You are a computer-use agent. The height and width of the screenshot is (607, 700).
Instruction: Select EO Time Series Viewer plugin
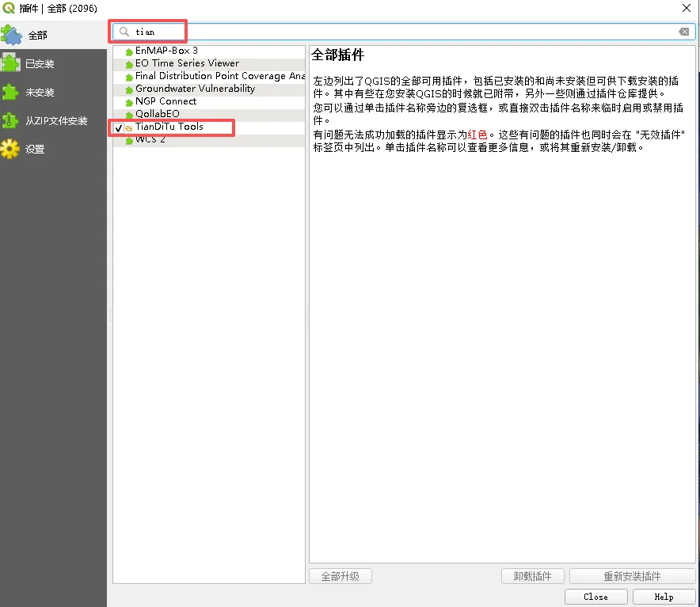[x=209, y=63]
